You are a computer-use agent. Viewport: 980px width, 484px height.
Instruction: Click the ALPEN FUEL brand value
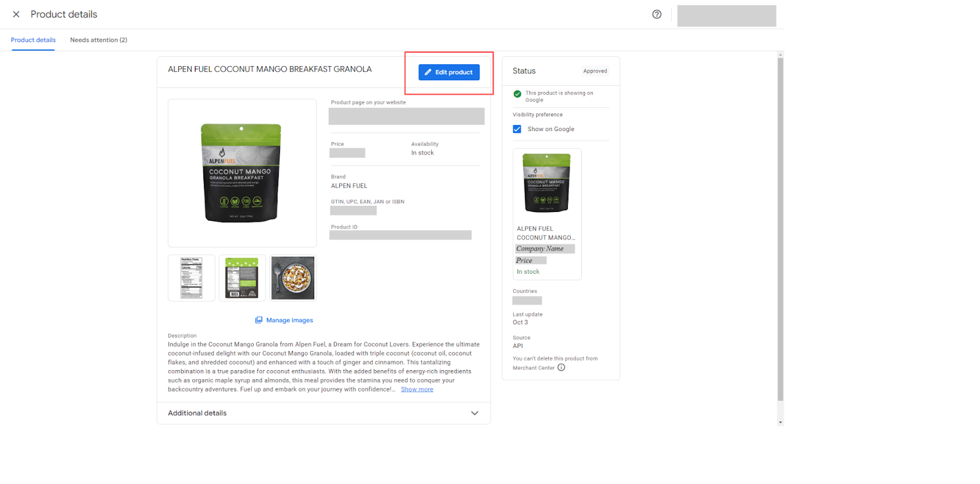349,186
